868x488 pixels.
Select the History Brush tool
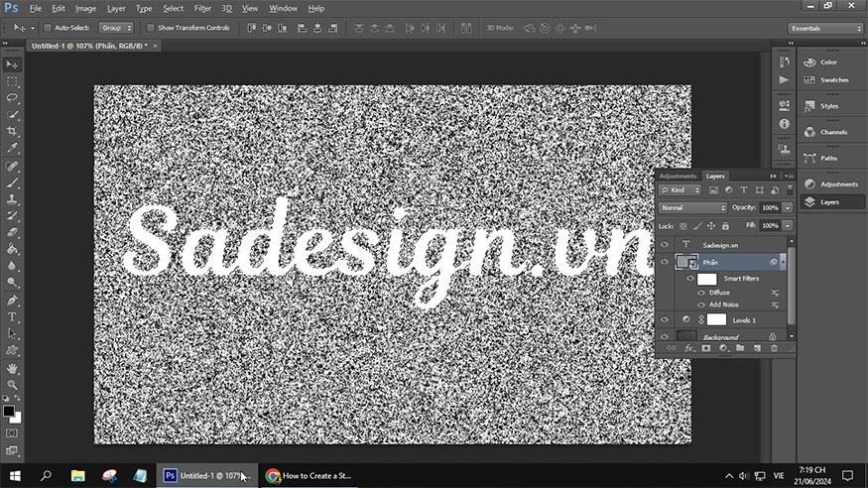(12, 216)
